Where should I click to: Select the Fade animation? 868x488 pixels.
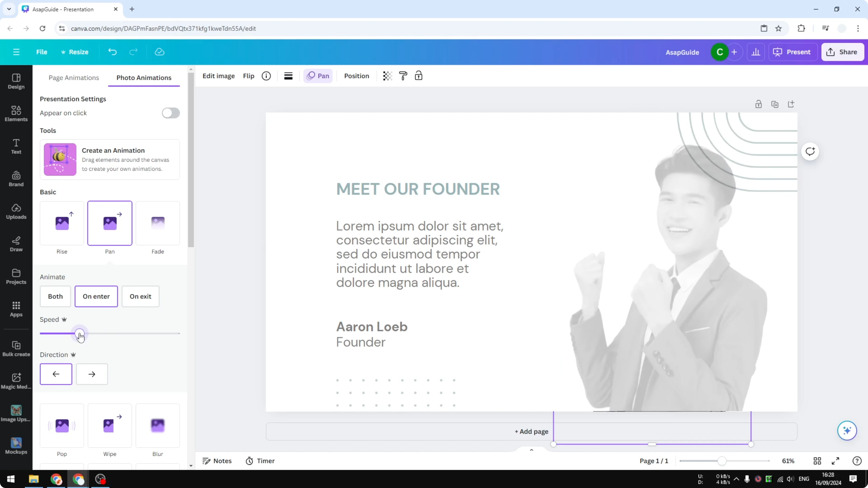[158, 223]
